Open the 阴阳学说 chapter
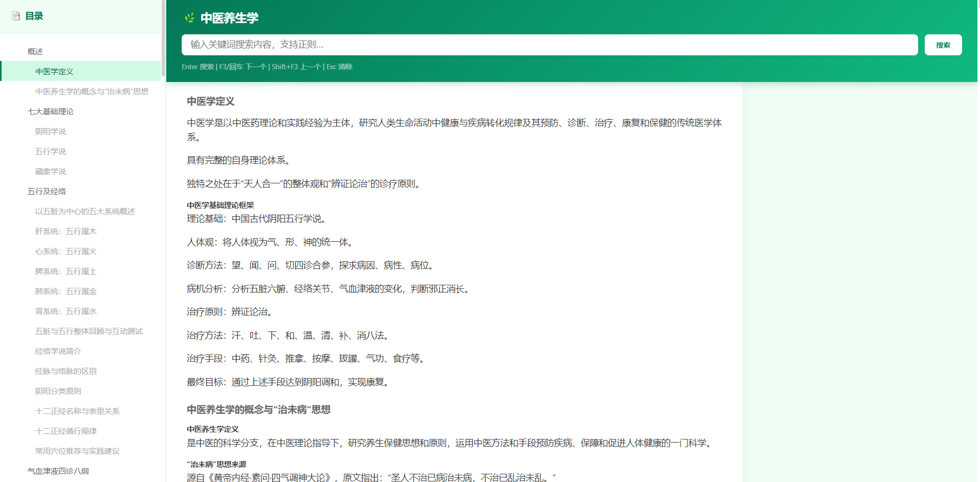 pos(50,131)
